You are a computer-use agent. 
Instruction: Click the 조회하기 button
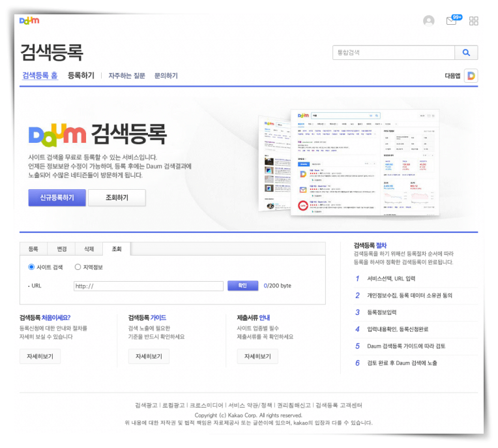(117, 198)
